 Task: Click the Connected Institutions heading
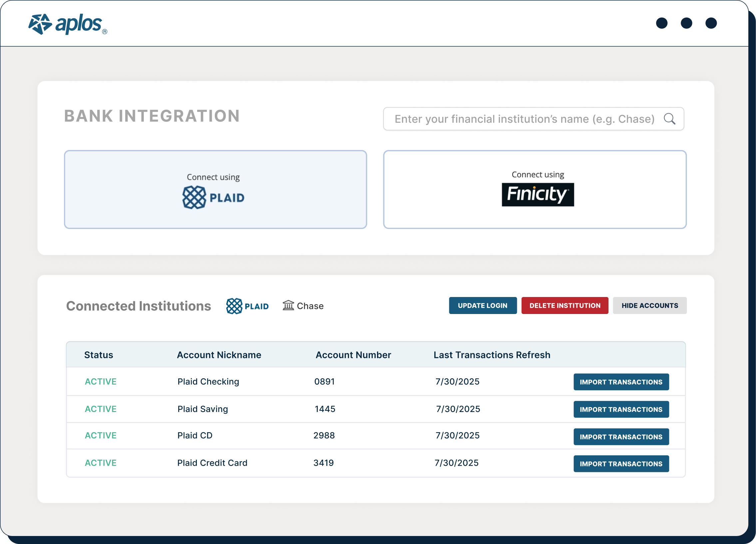pos(139,306)
